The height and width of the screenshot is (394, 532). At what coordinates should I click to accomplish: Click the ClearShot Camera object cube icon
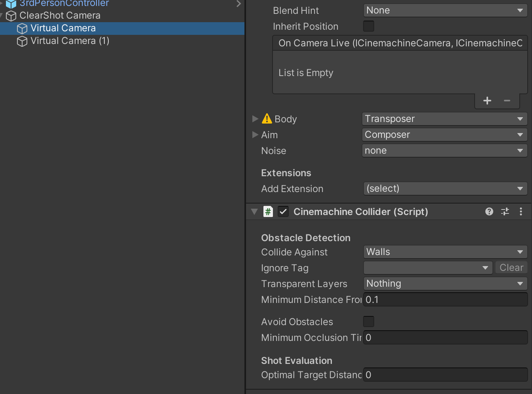pos(11,16)
